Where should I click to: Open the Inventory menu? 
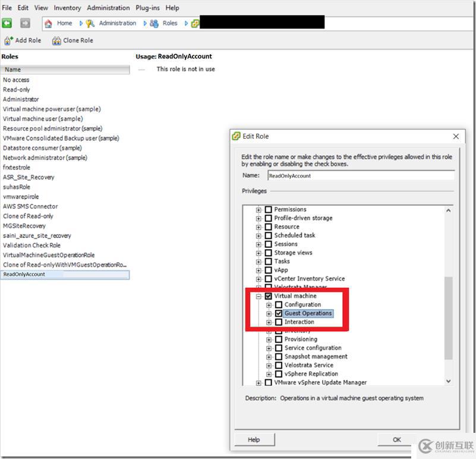(67, 8)
